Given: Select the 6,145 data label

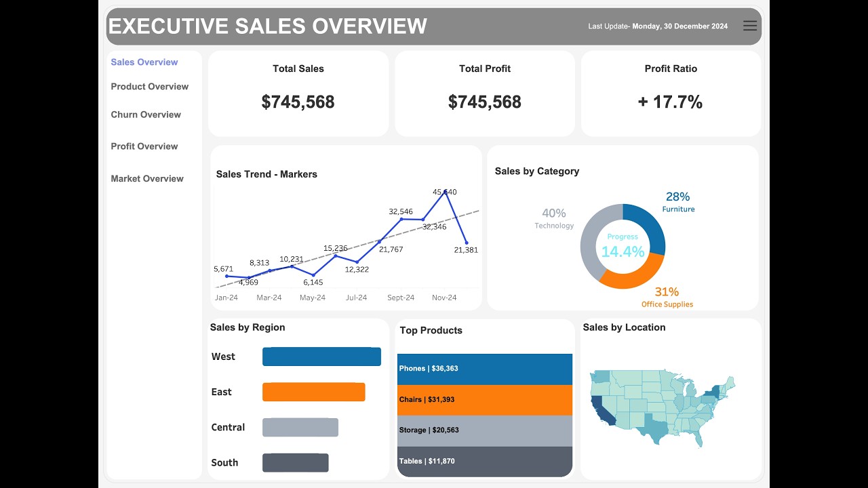Looking at the screenshot, I should (313, 283).
